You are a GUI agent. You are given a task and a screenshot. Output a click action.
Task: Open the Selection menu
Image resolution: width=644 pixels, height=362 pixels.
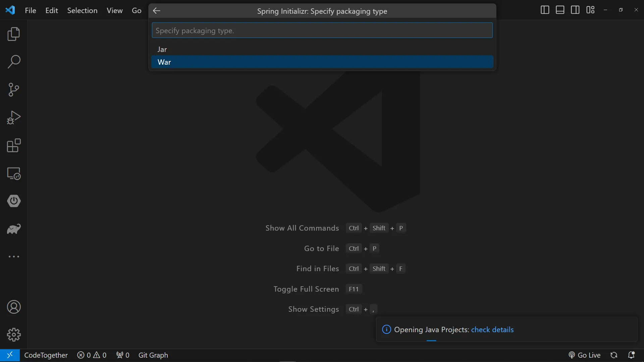click(x=82, y=10)
